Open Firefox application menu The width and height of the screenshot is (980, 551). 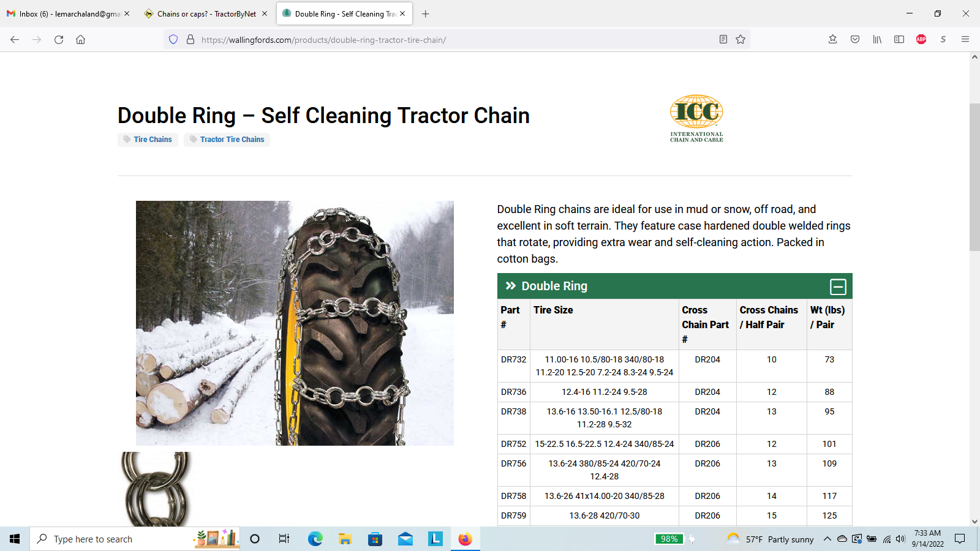(x=965, y=40)
